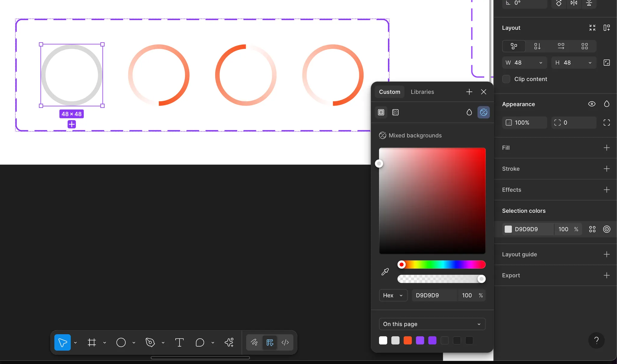This screenshot has width=617, height=364.
Task: Open the Hex color format dropdown
Action: [x=393, y=295]
